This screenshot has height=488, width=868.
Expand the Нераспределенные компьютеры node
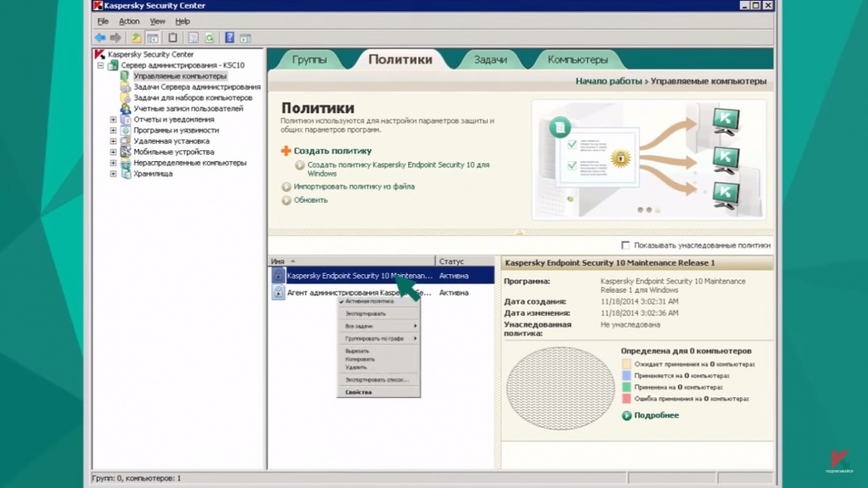coord(113,163)
